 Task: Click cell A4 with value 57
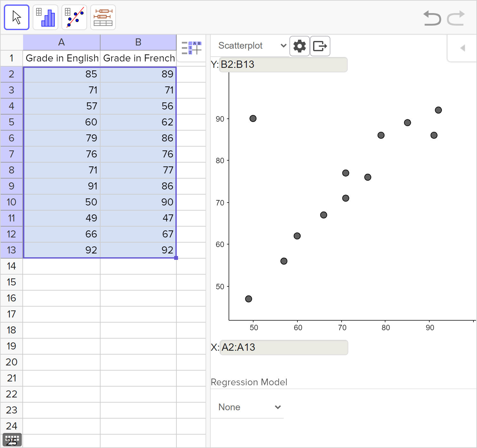[62, 106]
